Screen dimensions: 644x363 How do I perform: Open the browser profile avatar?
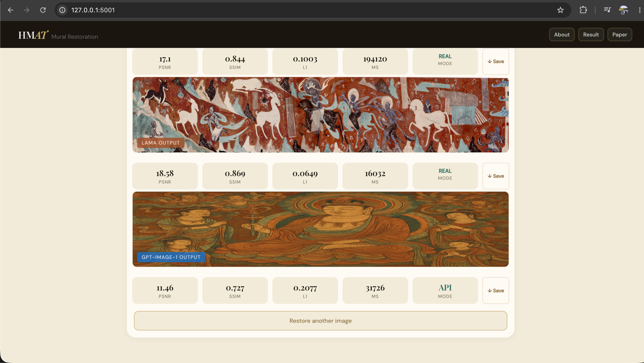pyautogui.click(x=623, y=10)
